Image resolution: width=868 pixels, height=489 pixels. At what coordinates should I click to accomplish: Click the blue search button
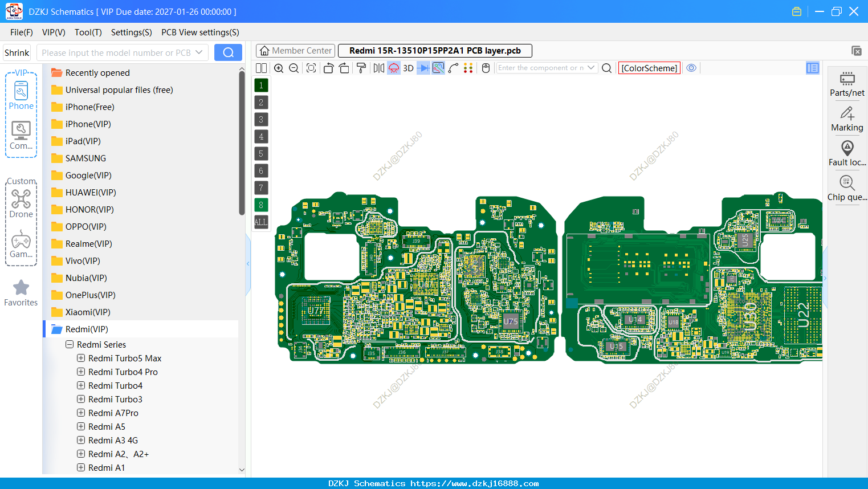pos(228,52)
